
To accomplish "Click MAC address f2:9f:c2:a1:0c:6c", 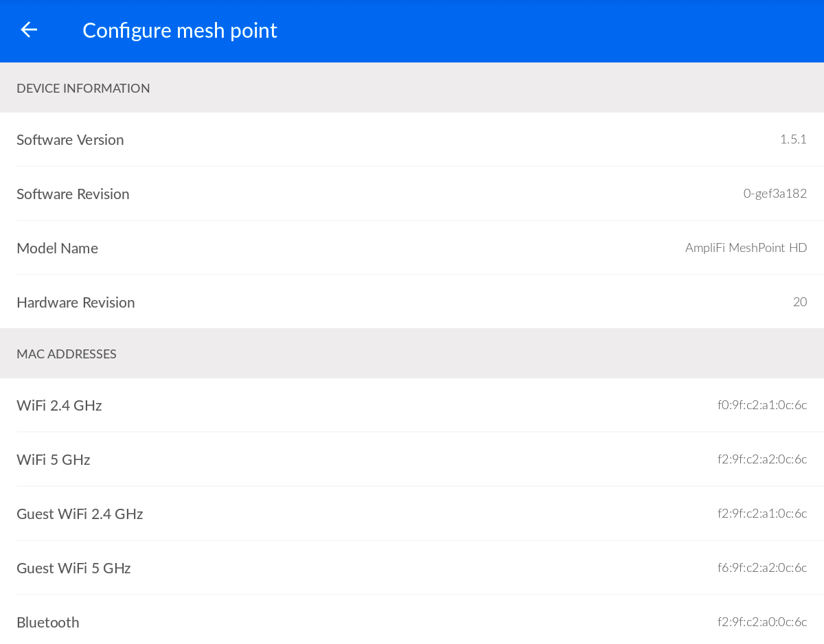I will tap(762, 514).
